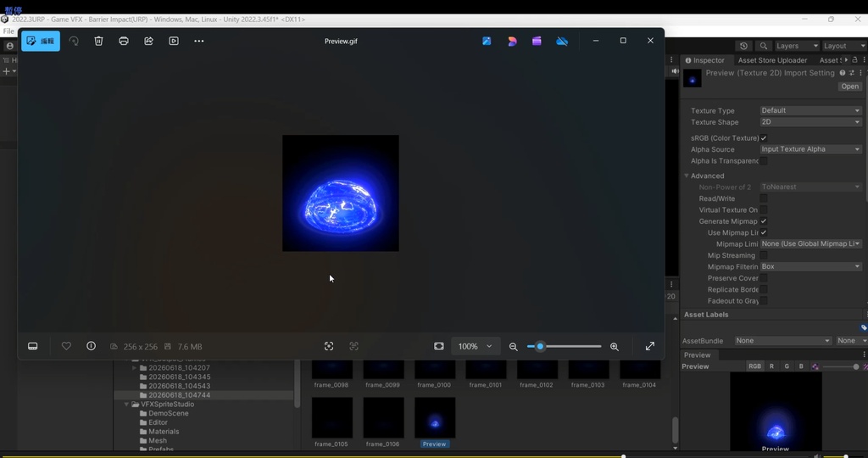Collapse the VFXSpriteStudio folder
The width and height of the screenshot is (868, 458).
(127, 405)
